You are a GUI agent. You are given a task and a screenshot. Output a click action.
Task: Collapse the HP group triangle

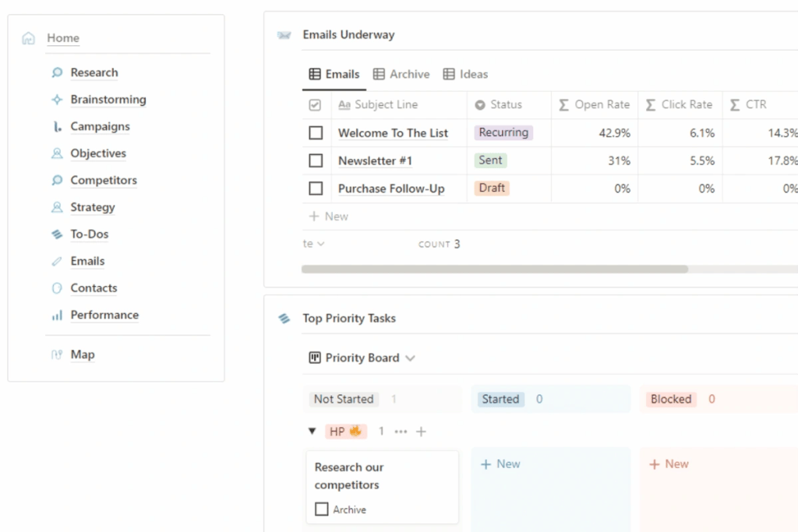(x=312, y=432)
